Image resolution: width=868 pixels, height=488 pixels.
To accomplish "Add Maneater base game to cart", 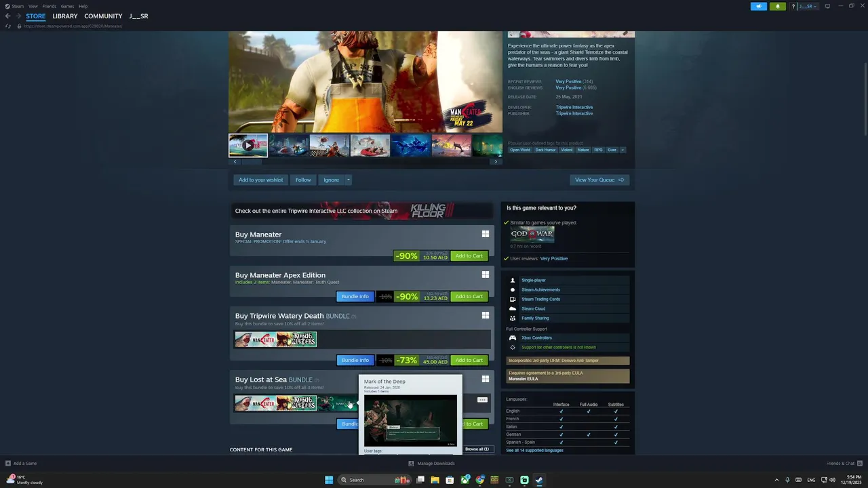I will 469,256.
